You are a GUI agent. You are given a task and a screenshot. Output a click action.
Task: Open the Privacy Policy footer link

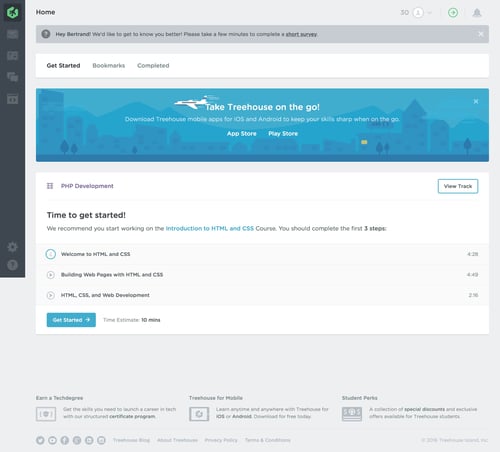[x=221, y=440]
